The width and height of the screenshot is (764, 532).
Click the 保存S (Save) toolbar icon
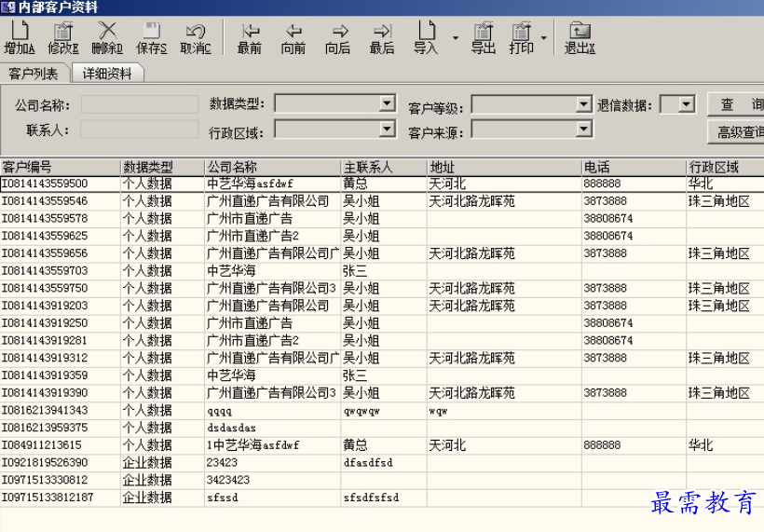(x=152, y=37)
